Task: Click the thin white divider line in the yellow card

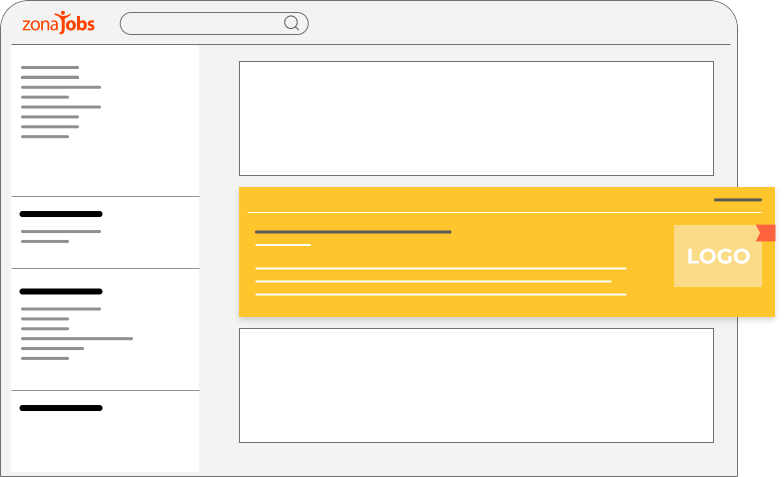Action: 504,212
